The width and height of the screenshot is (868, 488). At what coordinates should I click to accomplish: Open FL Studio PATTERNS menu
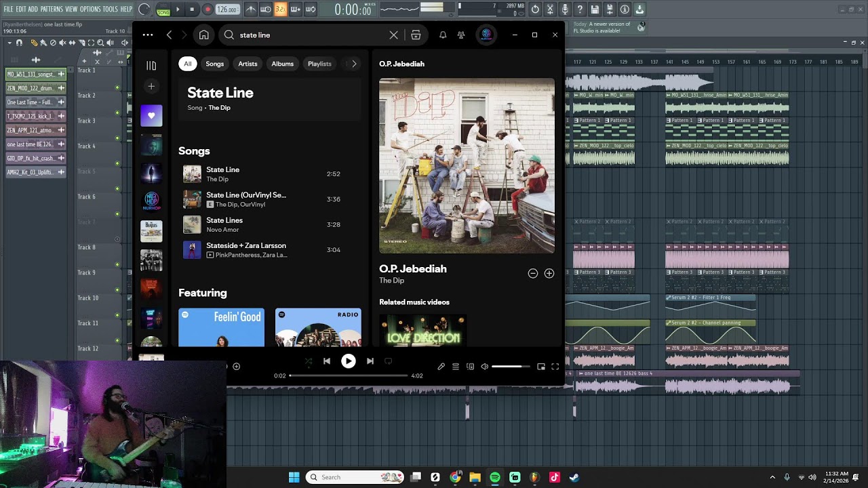click(52, 9)
